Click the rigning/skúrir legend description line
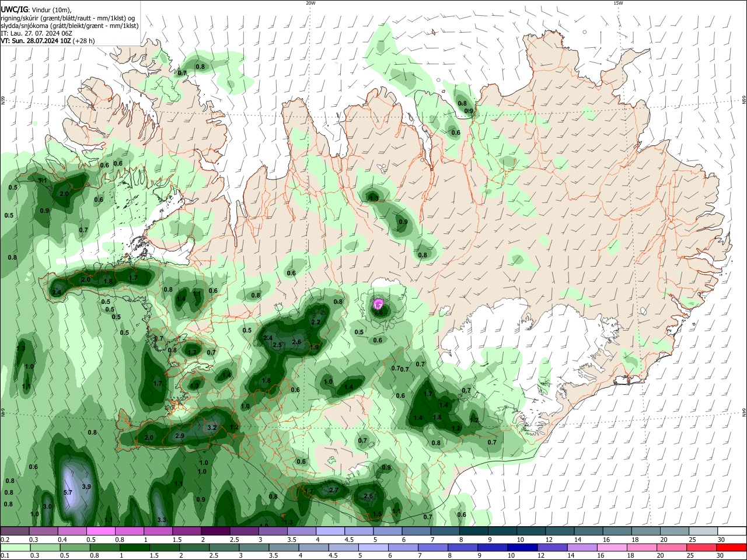The height and width of the screenshot is (560, 747). pos(68,18)
